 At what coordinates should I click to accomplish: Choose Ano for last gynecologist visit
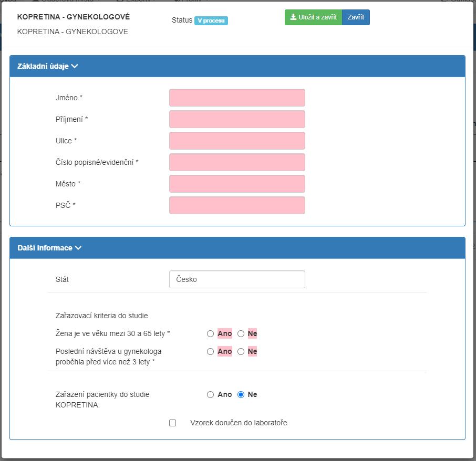[x=211, y=352]
